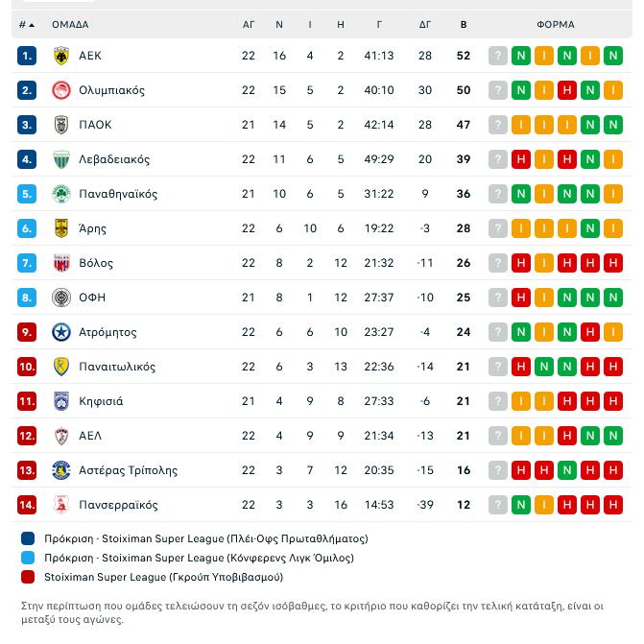
Task: Click the Olympiacos club logo
Action: click(x=61, y=90)
